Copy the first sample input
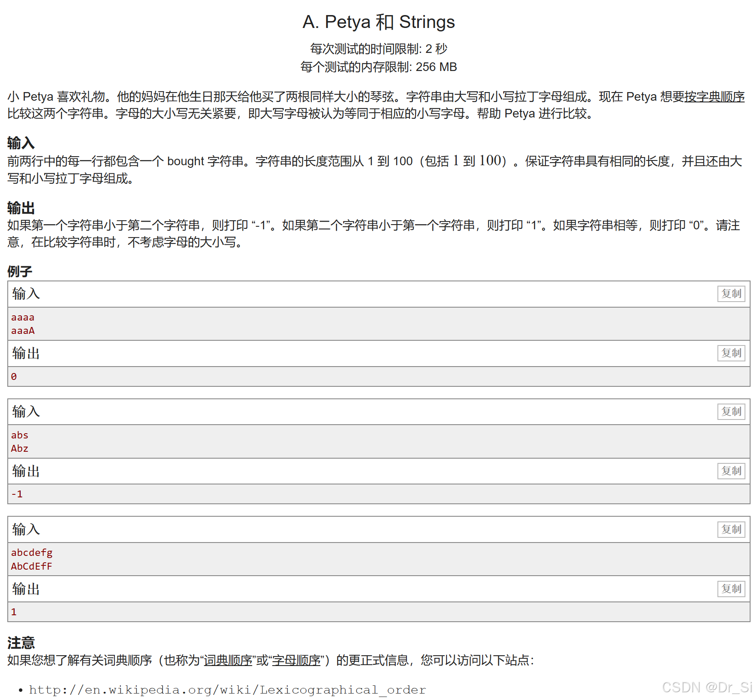 point(731,294)
